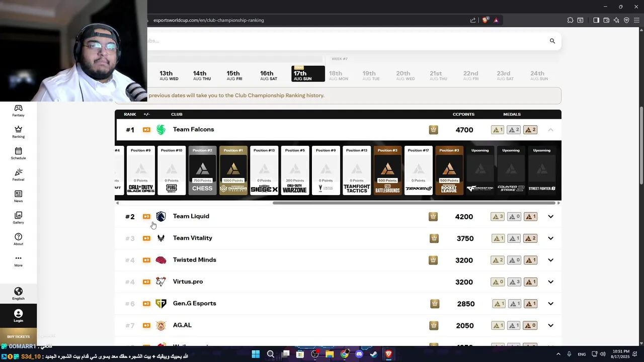Open the Leo AI sparkle icon
The image size is (644, 362).
coord(617,20)
